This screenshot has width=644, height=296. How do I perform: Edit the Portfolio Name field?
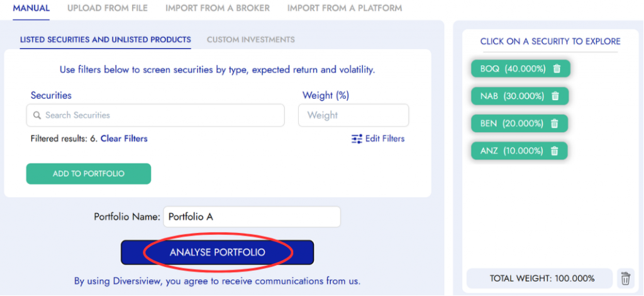(x=252, y=217)
